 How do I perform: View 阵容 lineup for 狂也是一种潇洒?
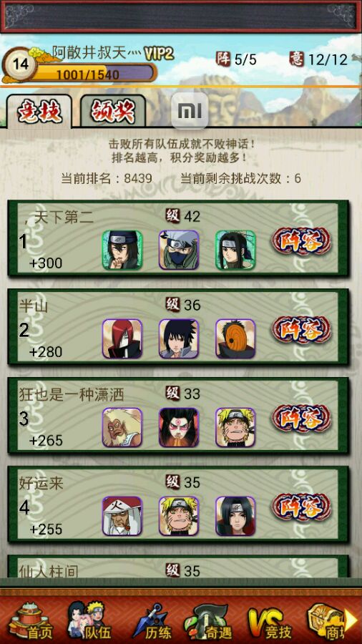301,419
